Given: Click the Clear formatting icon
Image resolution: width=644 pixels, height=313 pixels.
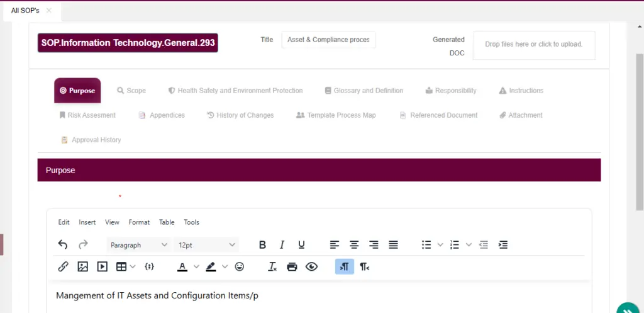Looking at the screenshot, I should pos(272,266).
